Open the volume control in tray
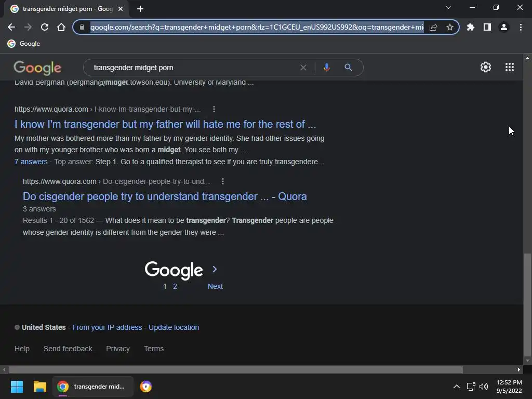 coord(484,387)
